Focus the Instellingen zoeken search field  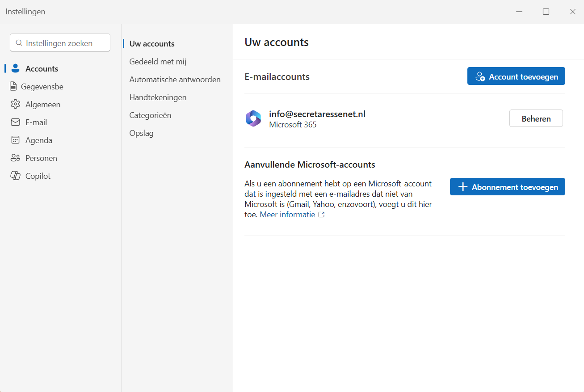(x=60, y=43)
